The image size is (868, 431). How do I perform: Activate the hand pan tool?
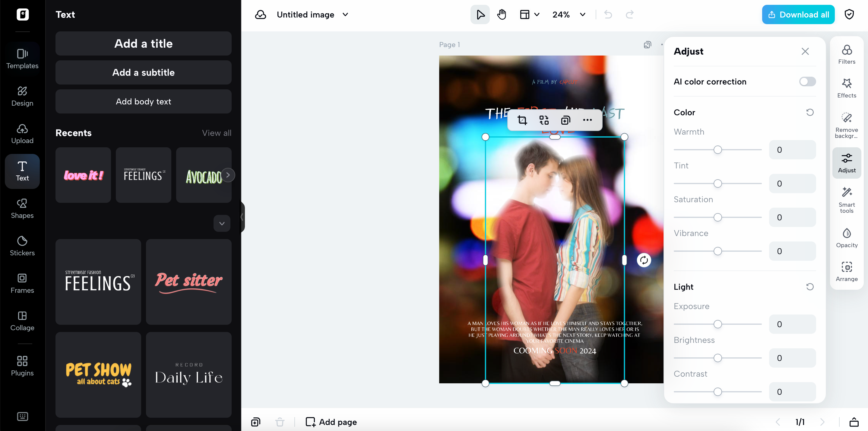[501, 14]
